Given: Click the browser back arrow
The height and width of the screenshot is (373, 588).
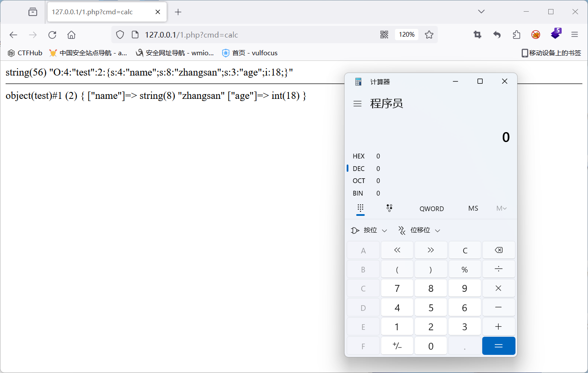Looking at the screenshot, I should (x=13, y=35).
